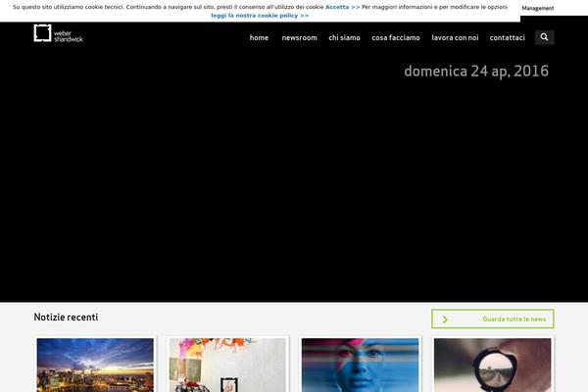This screenshot has height=392, width=588.
Task: Open lavora con noi page
Action: tap(455, 37)
